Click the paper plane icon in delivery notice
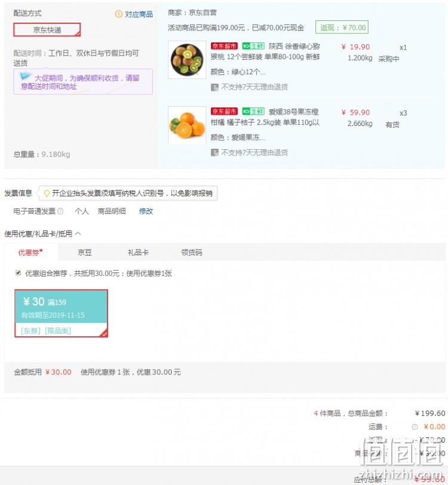Image resolution: width=448 pixels, height=485 pixels. coord(24,76)
